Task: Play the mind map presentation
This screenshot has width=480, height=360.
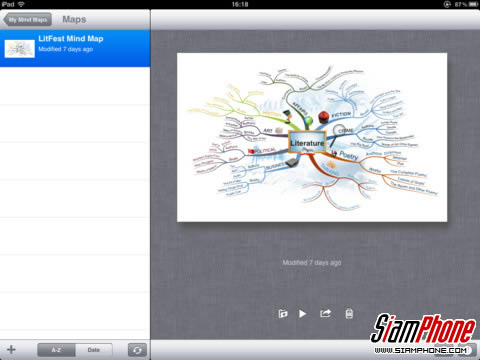Action: 303,314
